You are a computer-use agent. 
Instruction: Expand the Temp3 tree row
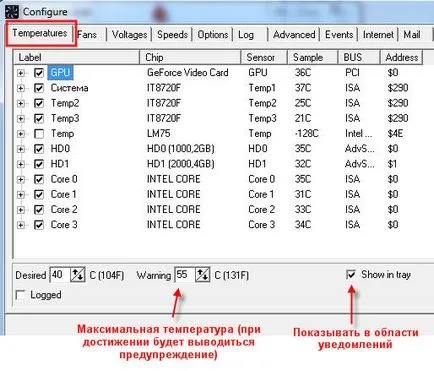click(x=21, y=118)
